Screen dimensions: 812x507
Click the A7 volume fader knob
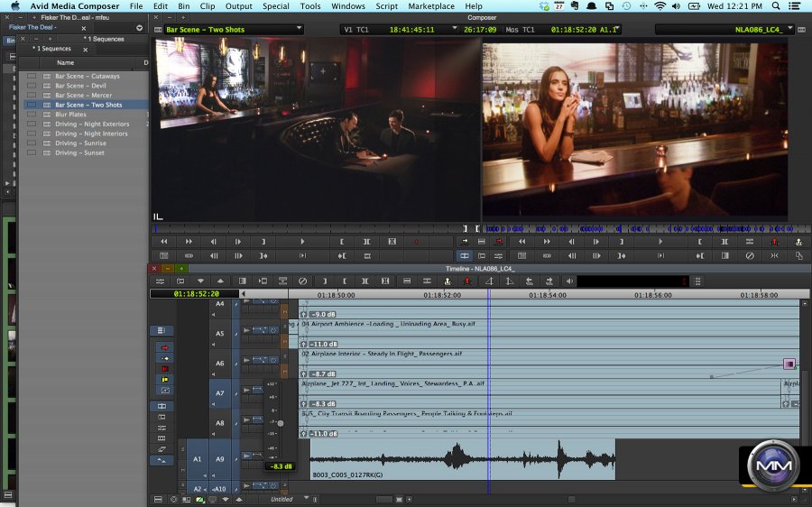click(281, 423)
